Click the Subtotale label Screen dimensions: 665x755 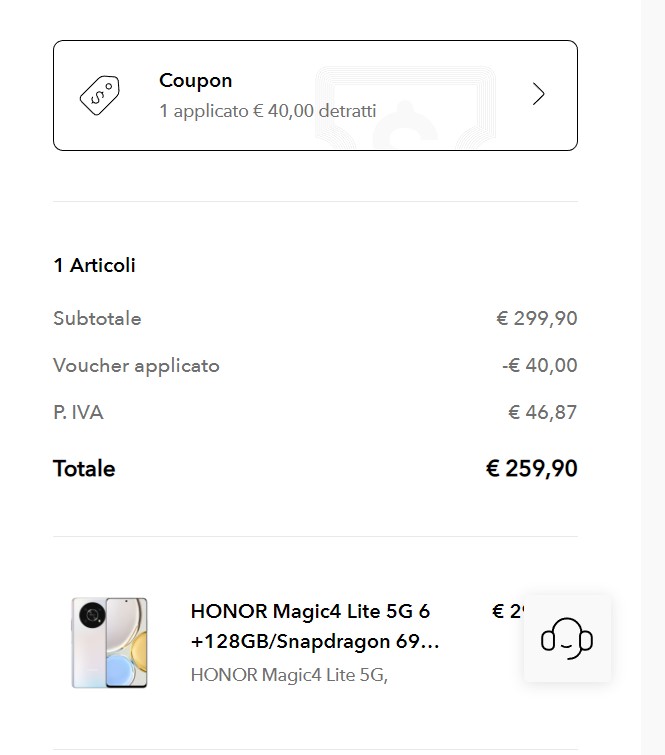click(x=97, y=319)
